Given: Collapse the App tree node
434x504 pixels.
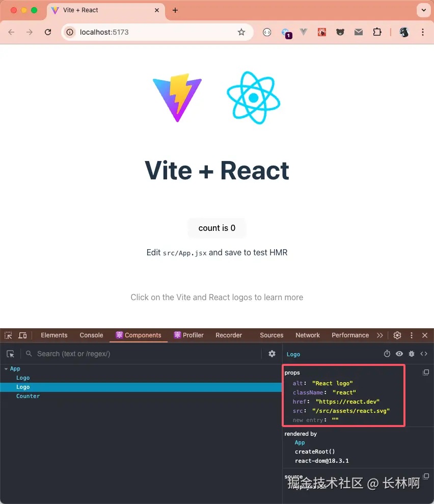Looking at the screenshot, I should [x=6, y=369].
